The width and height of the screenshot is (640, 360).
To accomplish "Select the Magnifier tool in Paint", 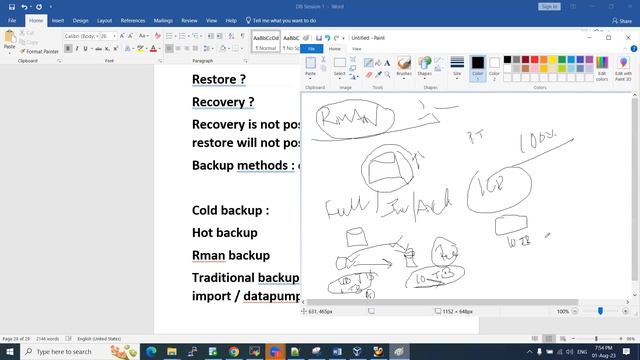I will point(387,75).
